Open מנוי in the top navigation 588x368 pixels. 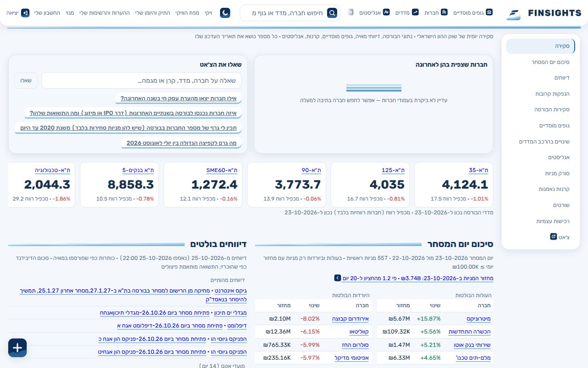click(x=70, y=13)
